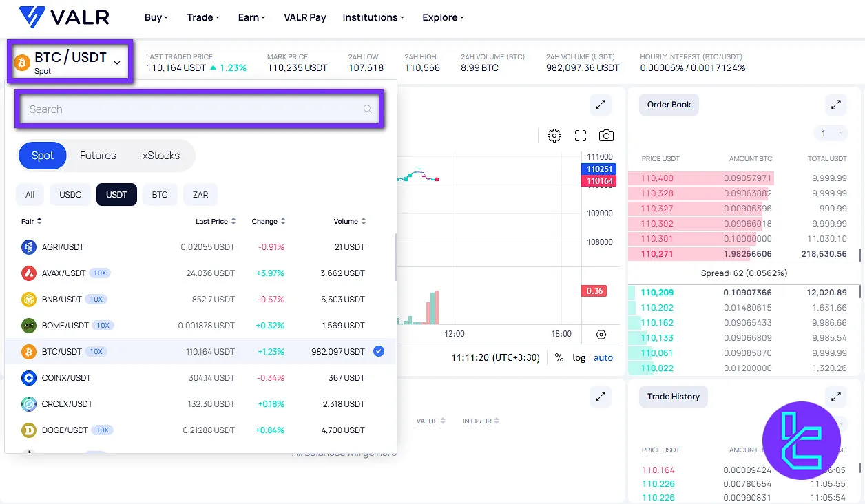This screenshot has width=865, height=504.
Task: Open the BTC/USDT pair selector dropdown
Action: pyautogui.click(x=70, y=62)
